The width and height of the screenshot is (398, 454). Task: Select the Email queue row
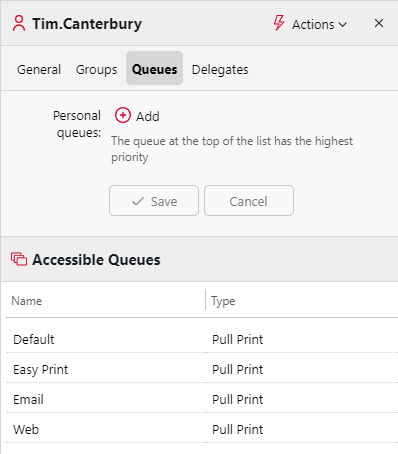pyautogui.click(x=202, y=398)
